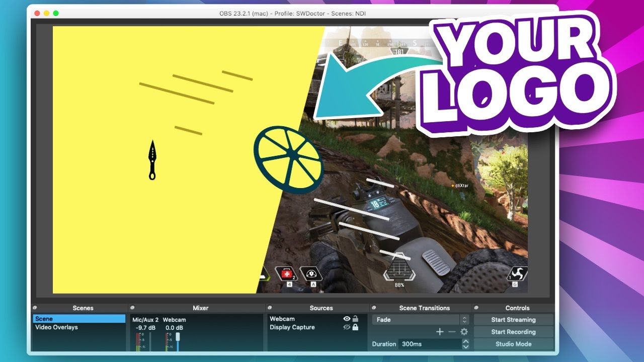The height and width of the screenshot is (362, 644).
Task: Minimize the OBS window with yellow button
Action: pos(46,13)
